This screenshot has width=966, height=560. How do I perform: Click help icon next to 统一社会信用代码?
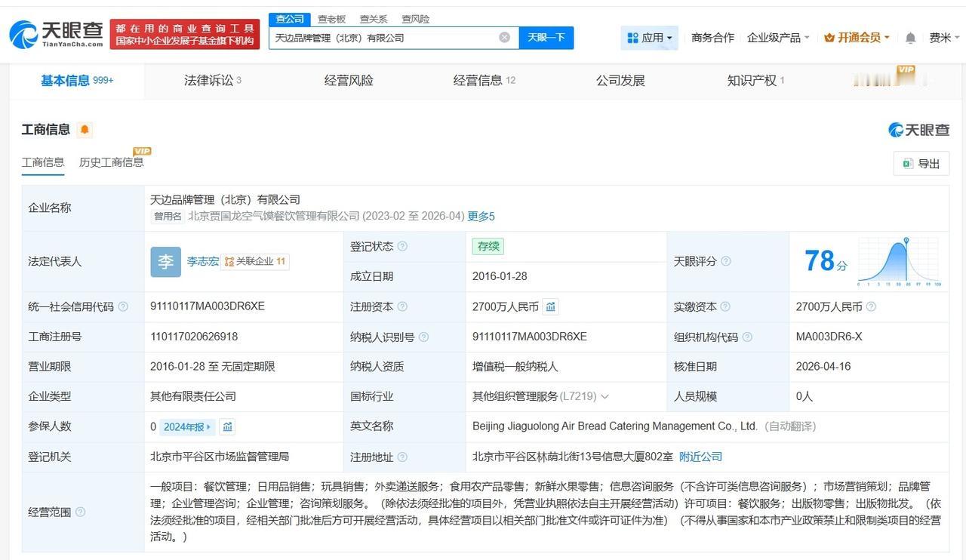click(x=123, y=306)
